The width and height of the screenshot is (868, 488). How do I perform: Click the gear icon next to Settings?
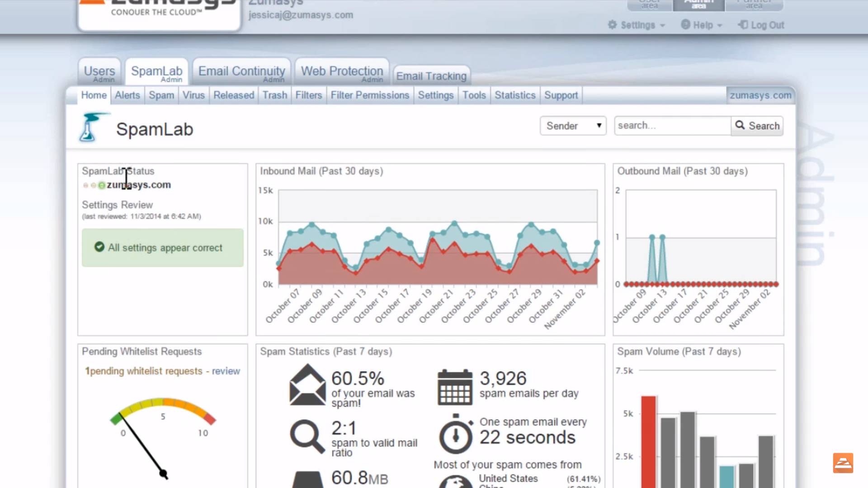[612, 25]
